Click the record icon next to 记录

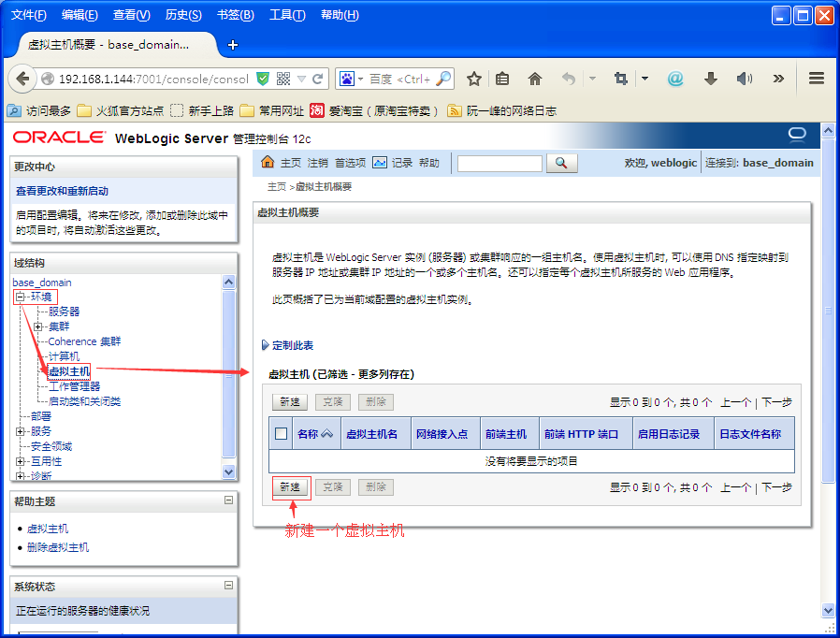pos(379,163)
